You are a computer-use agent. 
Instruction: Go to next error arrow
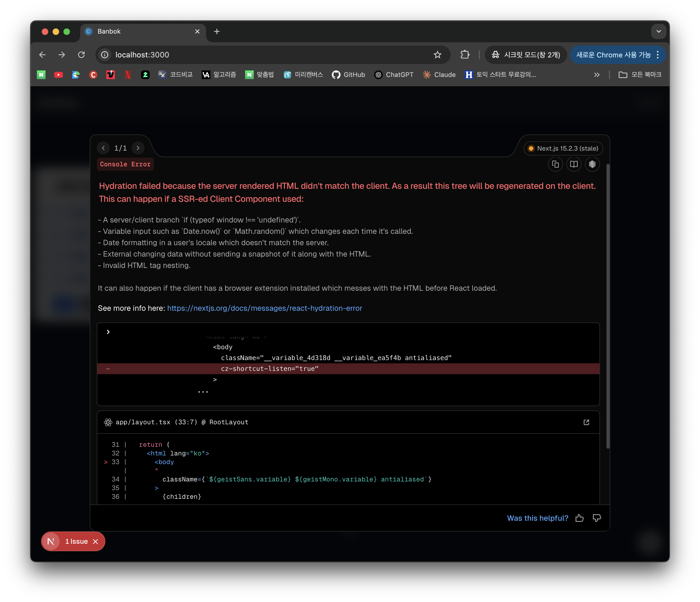[x=138, y=148]
